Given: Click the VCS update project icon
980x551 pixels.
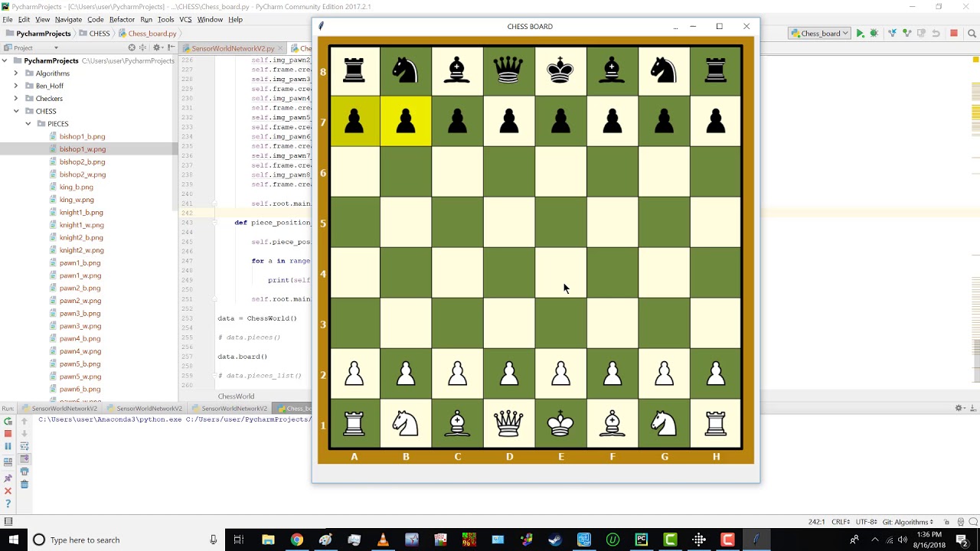Looking at the screenshot, I should tap(893, 34).
